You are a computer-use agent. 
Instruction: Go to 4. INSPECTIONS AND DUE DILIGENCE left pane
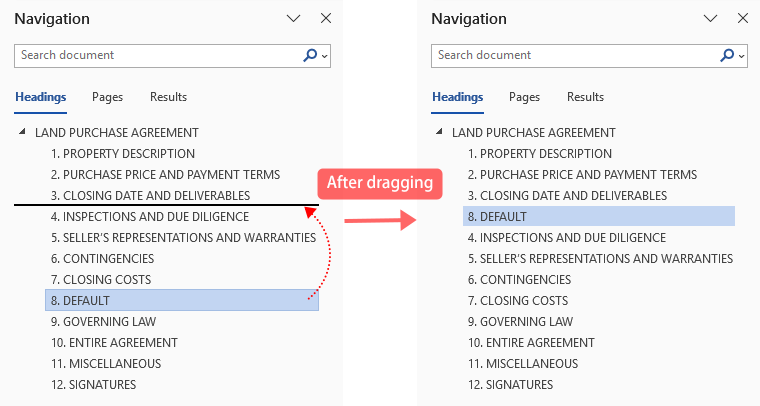tap(150, 217)
